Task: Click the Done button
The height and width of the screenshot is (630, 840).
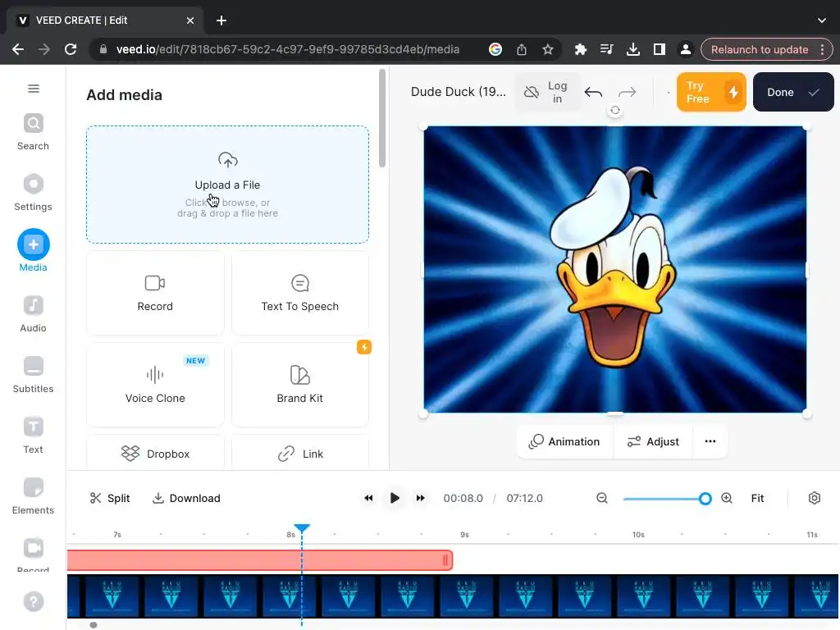Action: (x=793, y=92)
